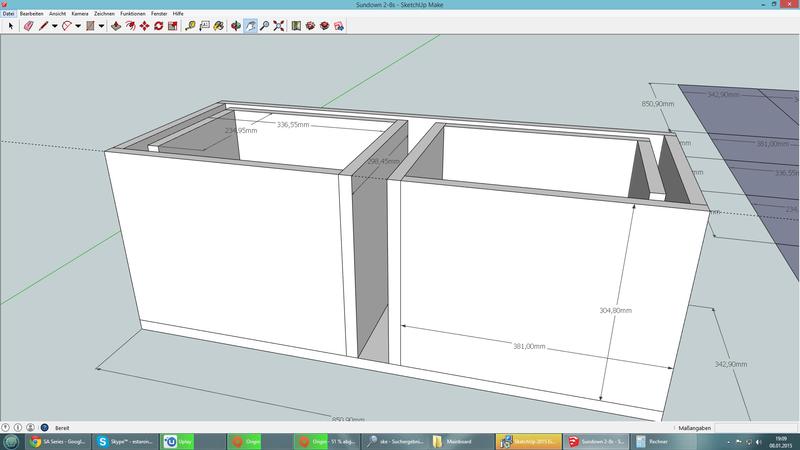Click the 304,80mm height dimension label
800x450 pixels.
(x=615, y=310)
